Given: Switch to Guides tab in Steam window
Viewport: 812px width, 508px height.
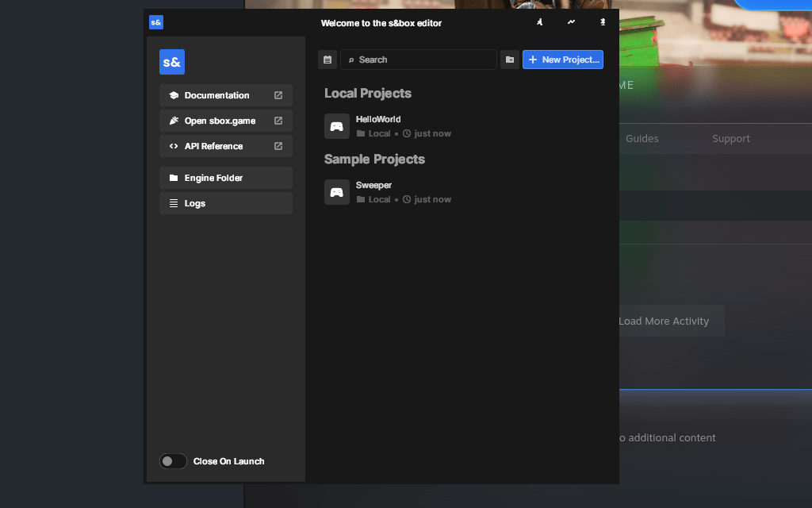Looking at the screenshot, I should pos(642,138).
